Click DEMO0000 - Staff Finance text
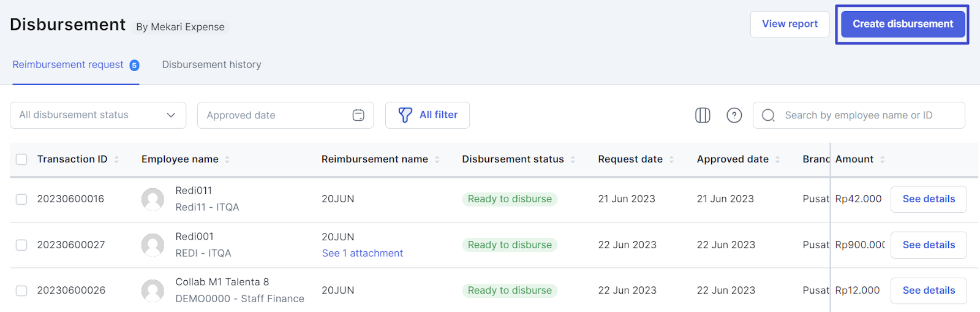 click(x=239, y=299)
